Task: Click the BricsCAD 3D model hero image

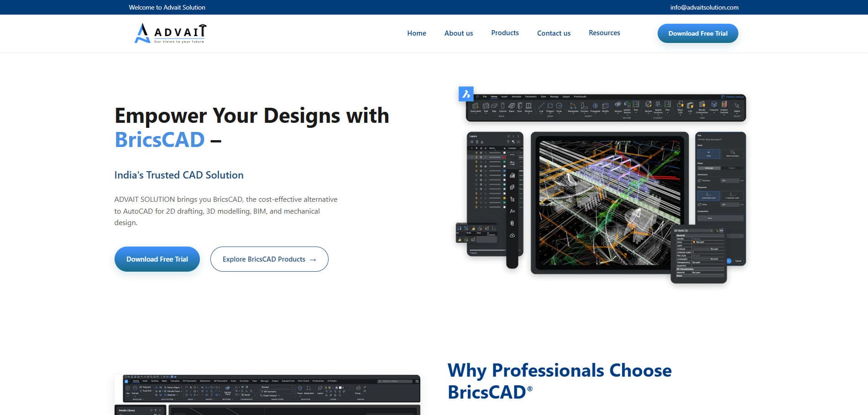Action: [602, 185]
